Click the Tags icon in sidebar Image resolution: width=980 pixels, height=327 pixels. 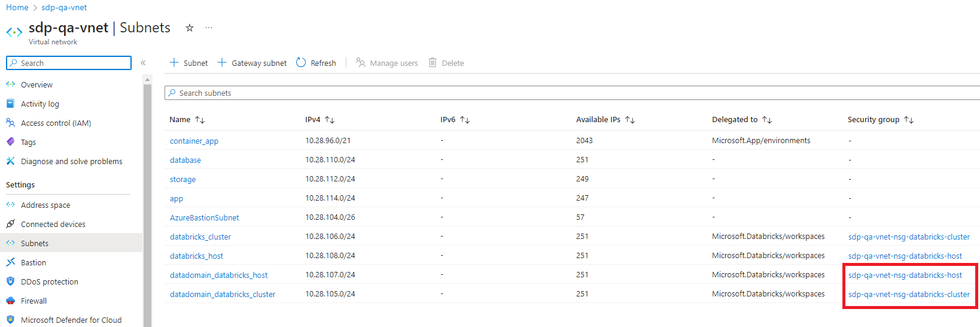[x=10, y=142]
